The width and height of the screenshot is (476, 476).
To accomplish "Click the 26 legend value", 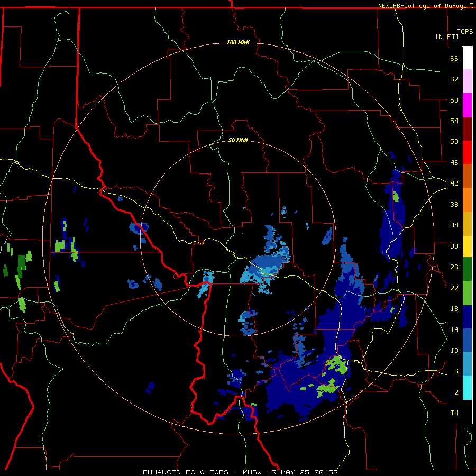I will click(454, 267).
